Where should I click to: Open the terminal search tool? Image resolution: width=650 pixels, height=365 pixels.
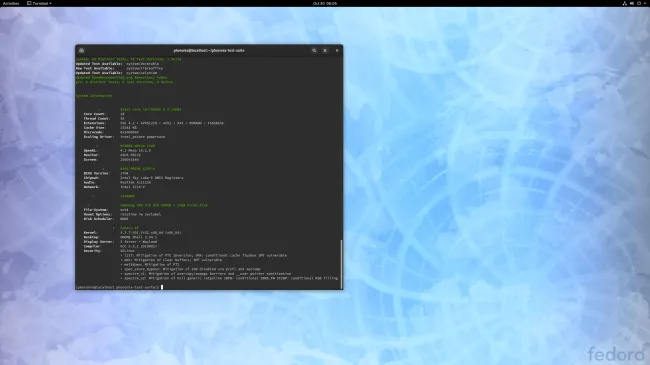pos(314,50)
